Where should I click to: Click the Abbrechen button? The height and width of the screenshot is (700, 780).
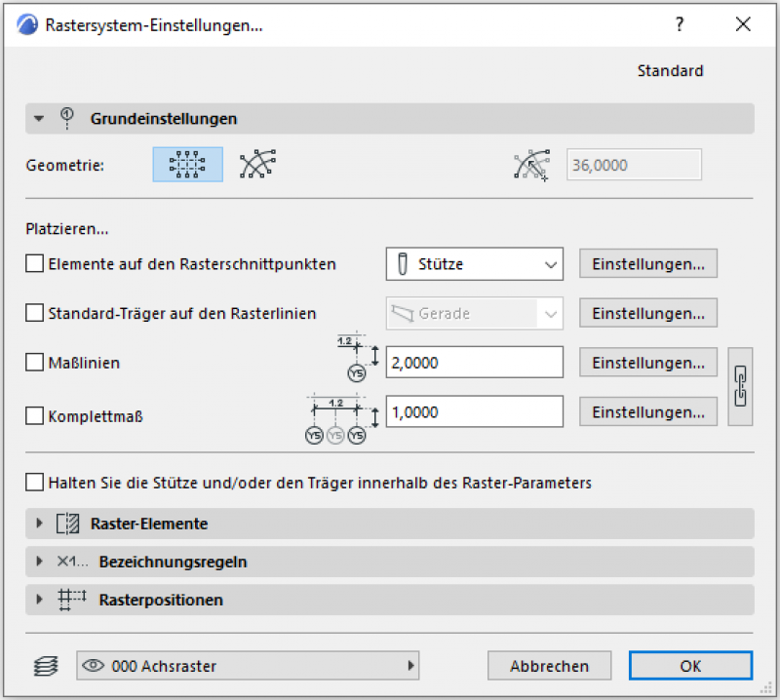click(x=549, y=667)
